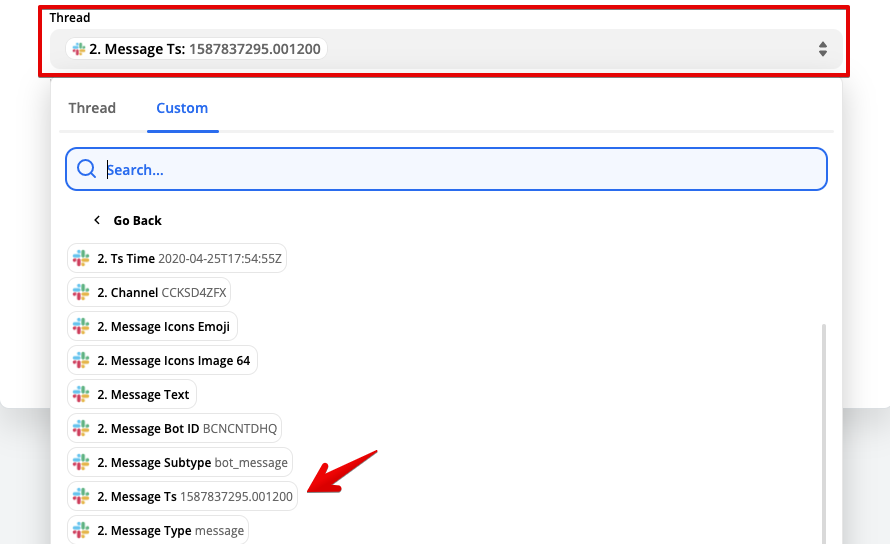Choose the Message Type message option
Image resolution: width=890 pixels, height=544 pixels.
(x=158, y=530)
